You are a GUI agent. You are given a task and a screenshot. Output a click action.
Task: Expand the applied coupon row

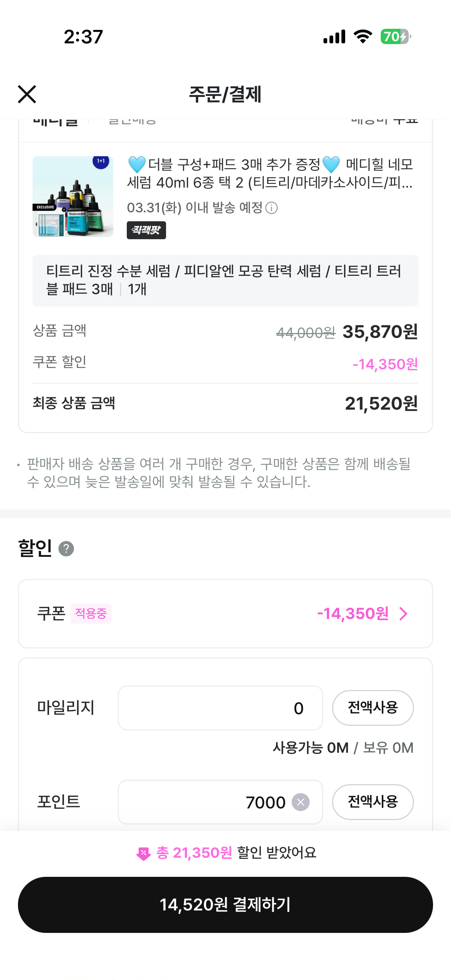225,613
